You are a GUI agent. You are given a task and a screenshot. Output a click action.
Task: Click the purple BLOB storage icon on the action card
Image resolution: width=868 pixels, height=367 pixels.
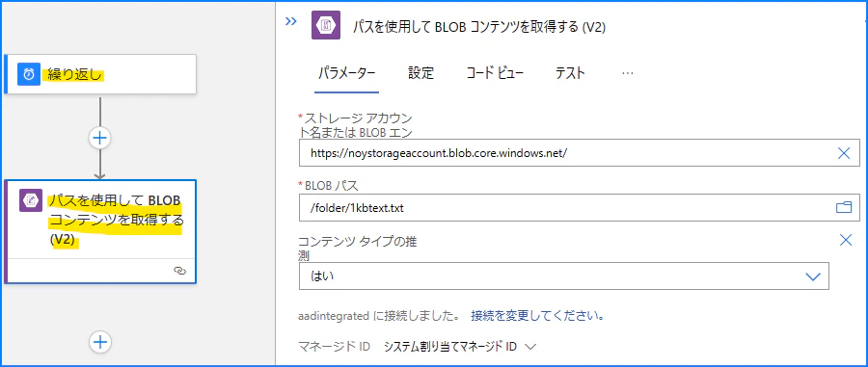(x=31, y=200)
